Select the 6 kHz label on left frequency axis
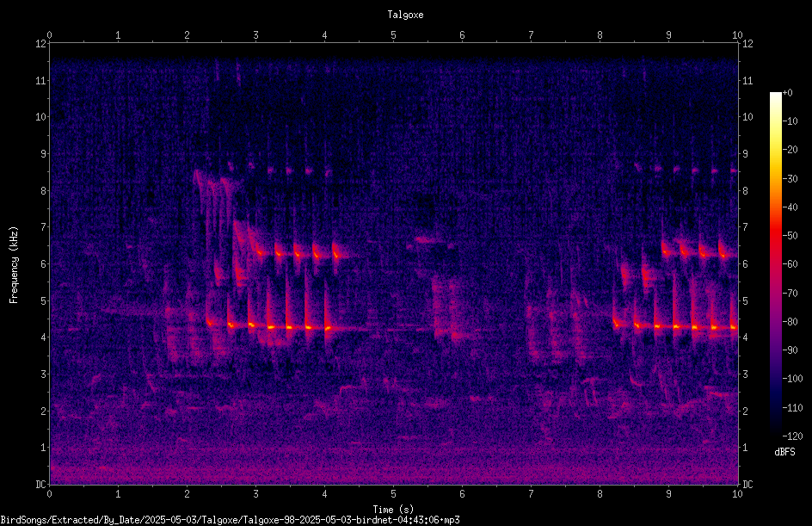The width and height of the screenshot is (812, 526). click(x=42, y=263)
